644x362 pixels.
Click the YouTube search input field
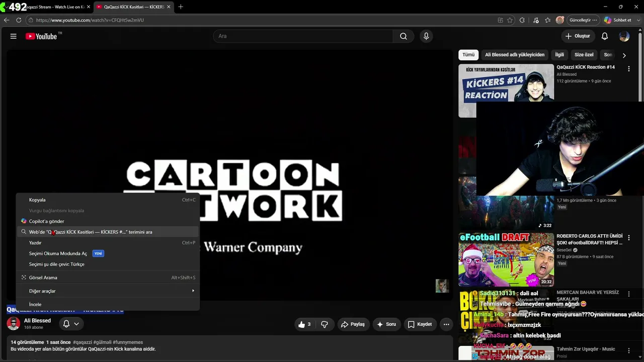point(303,36)
